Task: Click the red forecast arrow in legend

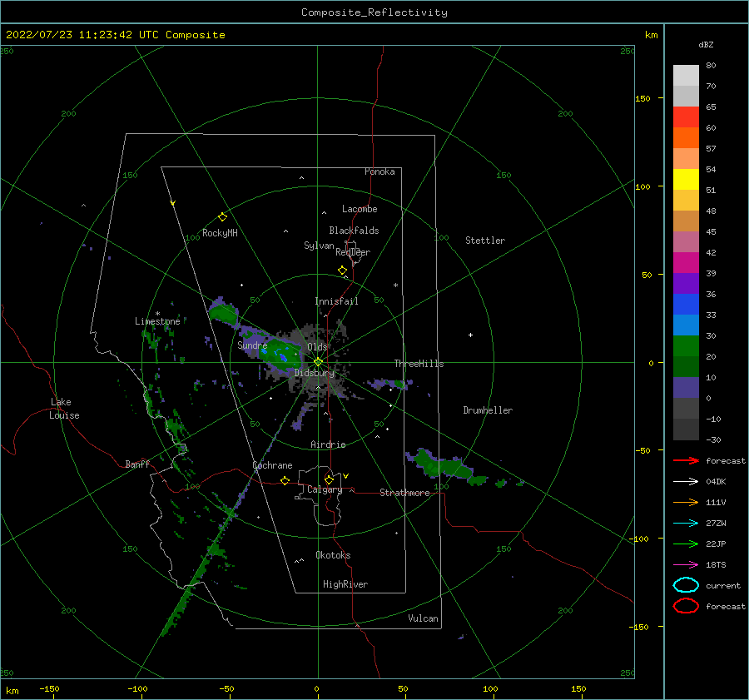Action: pyautogui.click(x=686, y=460)
